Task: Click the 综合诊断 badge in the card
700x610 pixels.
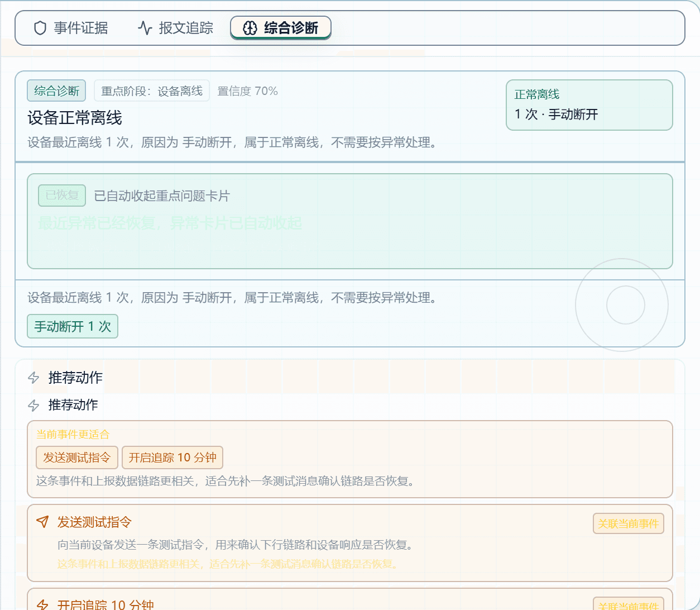Action: point(56,90)
